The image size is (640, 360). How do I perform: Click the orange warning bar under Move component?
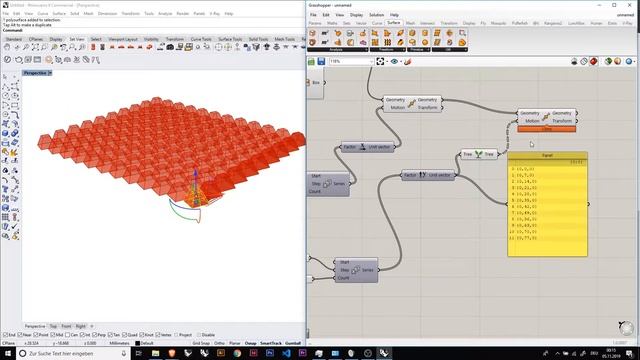pos(547,129)
